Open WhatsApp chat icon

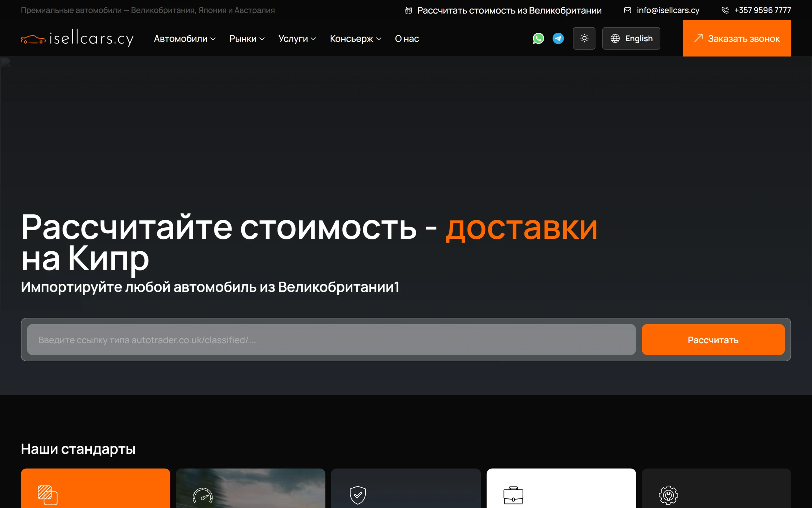coord(538,38)
